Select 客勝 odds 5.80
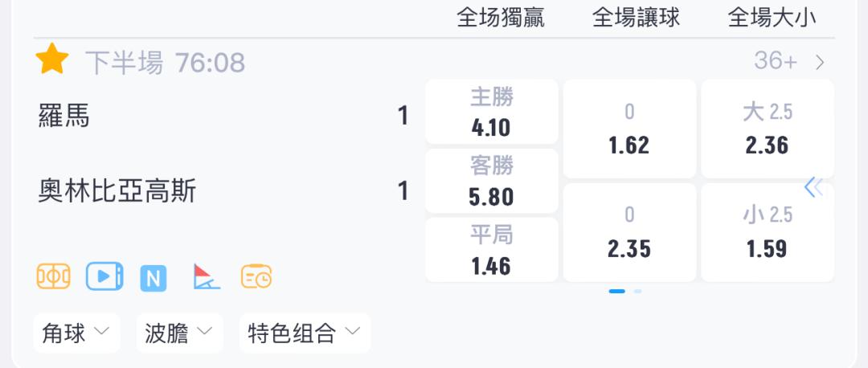868x368 pixels. [x=492, y=181]
